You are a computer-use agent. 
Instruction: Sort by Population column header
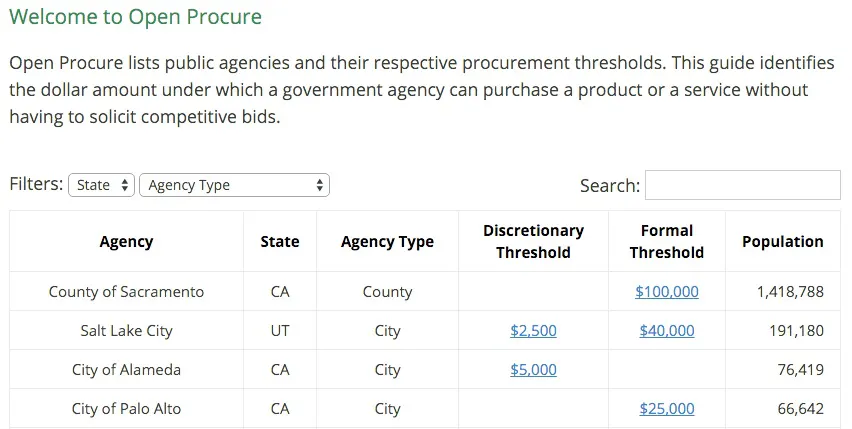(782, 242)
